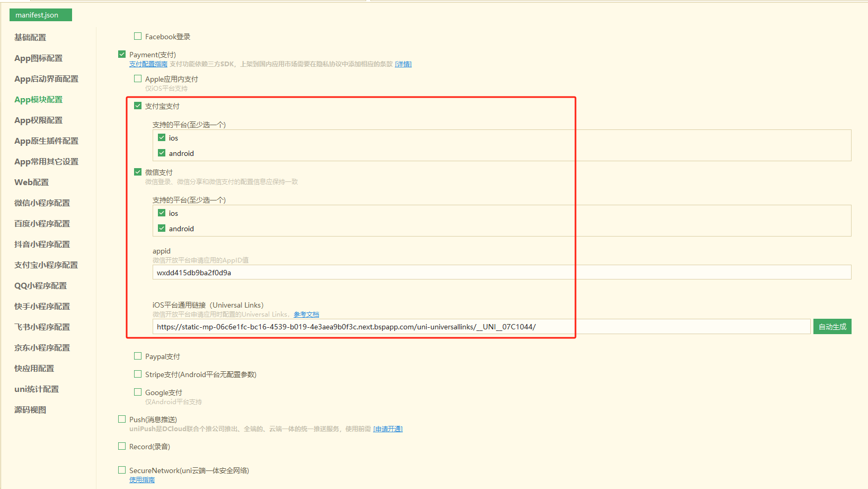Enable Push(消息推送) module
The width and height of the screenshot is (868, 489).
pos(122,419)
